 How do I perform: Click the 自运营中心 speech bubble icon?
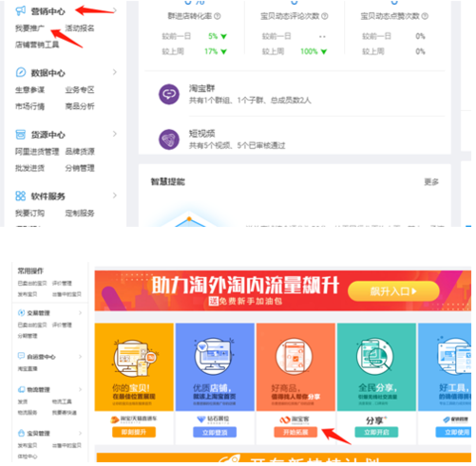[x=21, y=356]
